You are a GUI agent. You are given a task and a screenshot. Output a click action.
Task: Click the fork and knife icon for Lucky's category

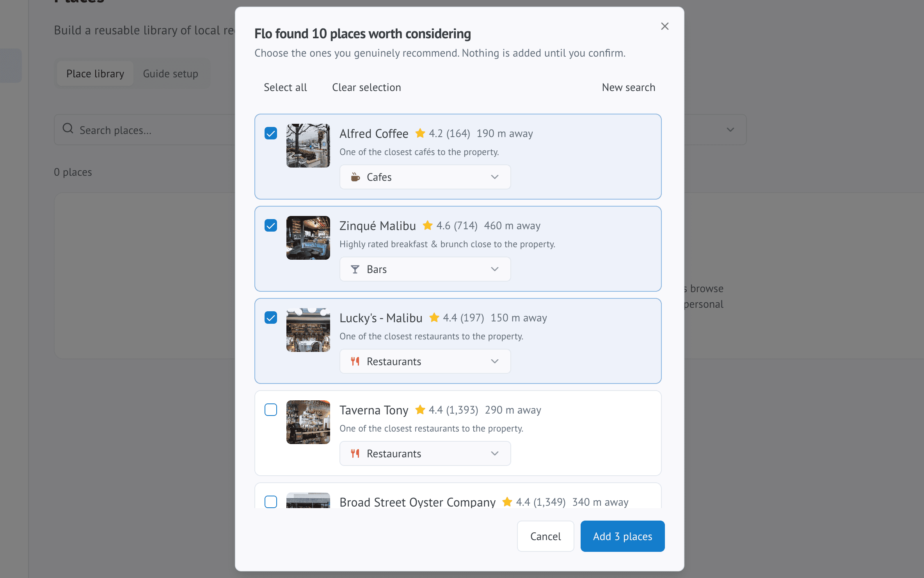click(x=355, y=361)
